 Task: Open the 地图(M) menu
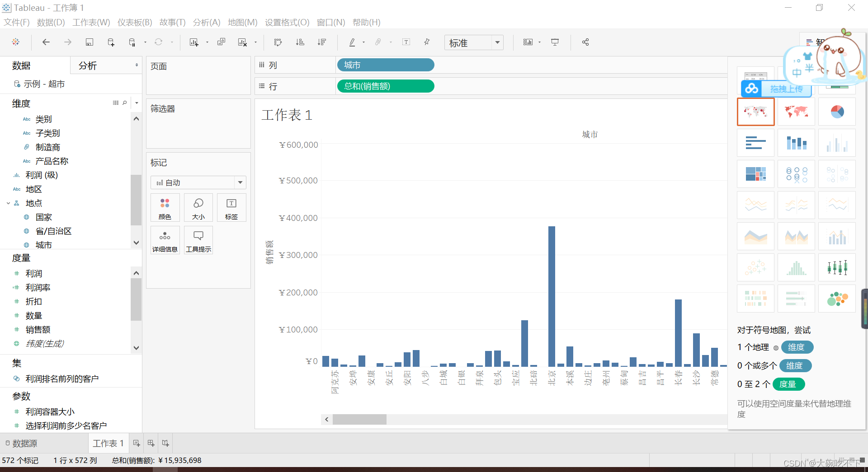pyautogui.click(x=243, y=22)
